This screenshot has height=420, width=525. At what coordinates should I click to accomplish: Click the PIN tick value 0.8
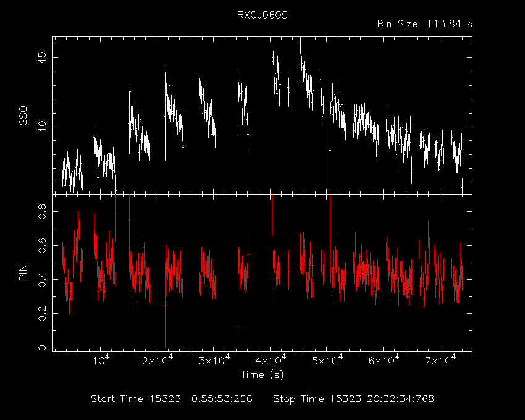pos(43,212)
